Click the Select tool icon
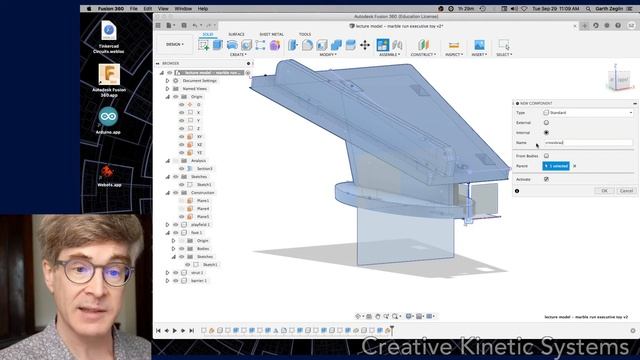This screenshot has width=640, height=360. click(x=504, y=45)
